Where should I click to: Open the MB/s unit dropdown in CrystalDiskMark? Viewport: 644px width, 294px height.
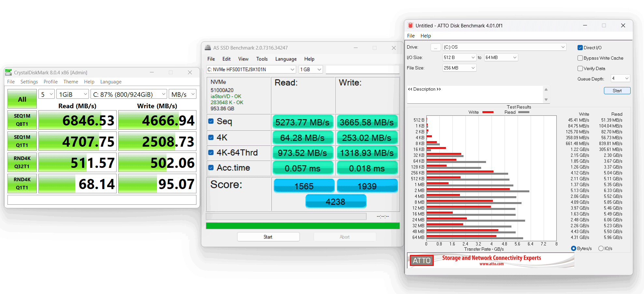[182, 94]
